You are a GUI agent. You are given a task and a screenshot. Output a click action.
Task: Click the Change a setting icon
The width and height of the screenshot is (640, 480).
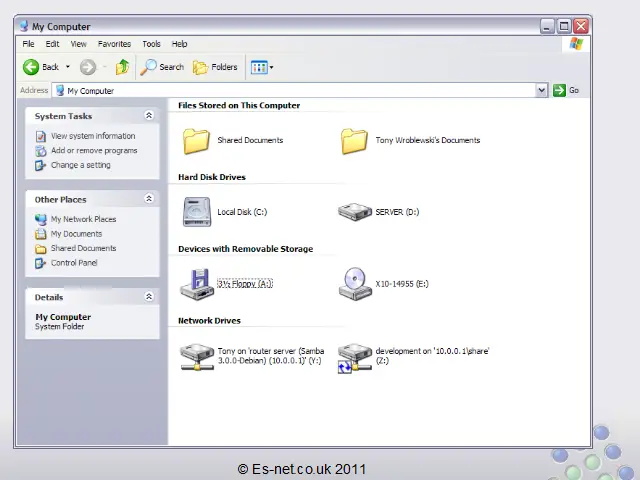(40, 165)
